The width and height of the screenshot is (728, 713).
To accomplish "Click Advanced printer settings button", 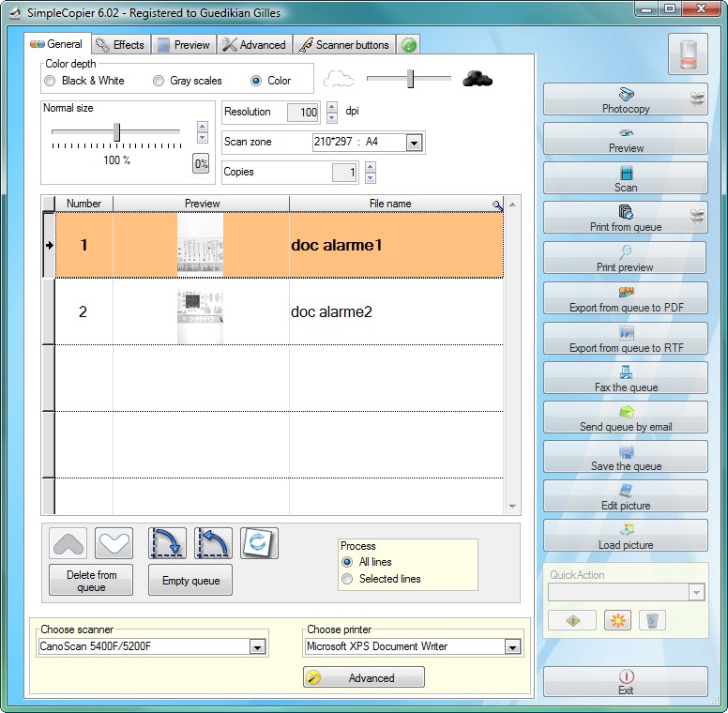I will [x=364, y=677].
